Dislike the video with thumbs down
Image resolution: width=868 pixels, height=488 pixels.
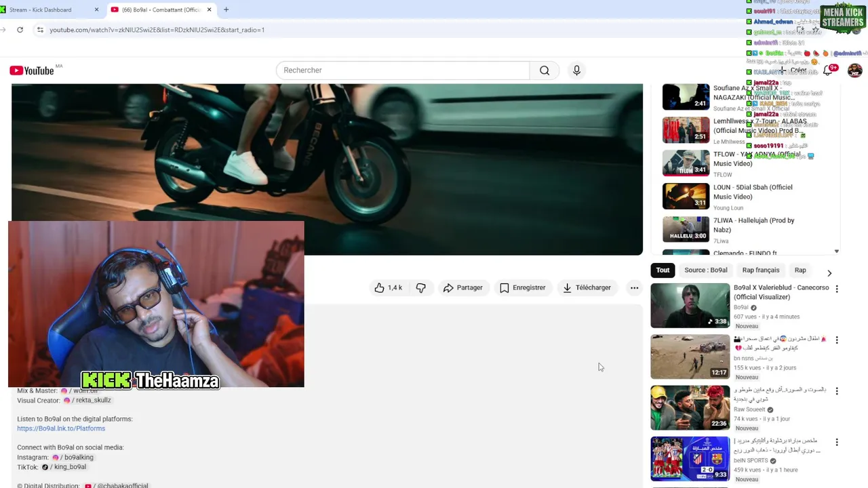tap(421, 288)
